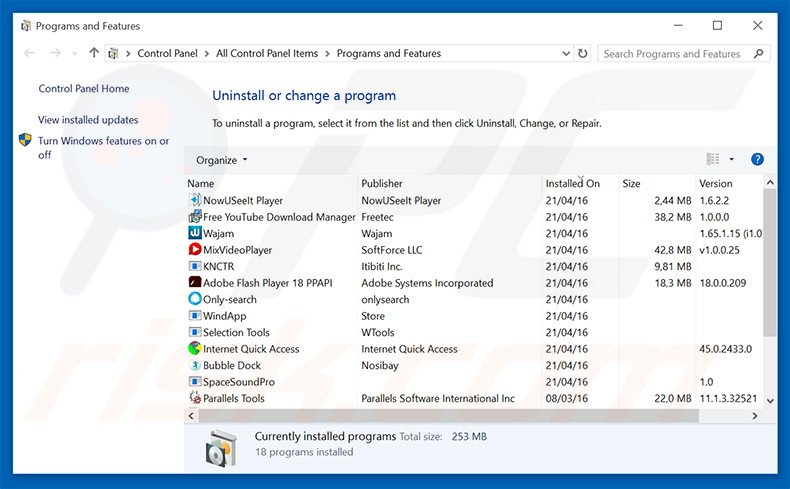Click the horizontal scrollbar left arrow
This screenshot has height=489, width=790.
191,415
